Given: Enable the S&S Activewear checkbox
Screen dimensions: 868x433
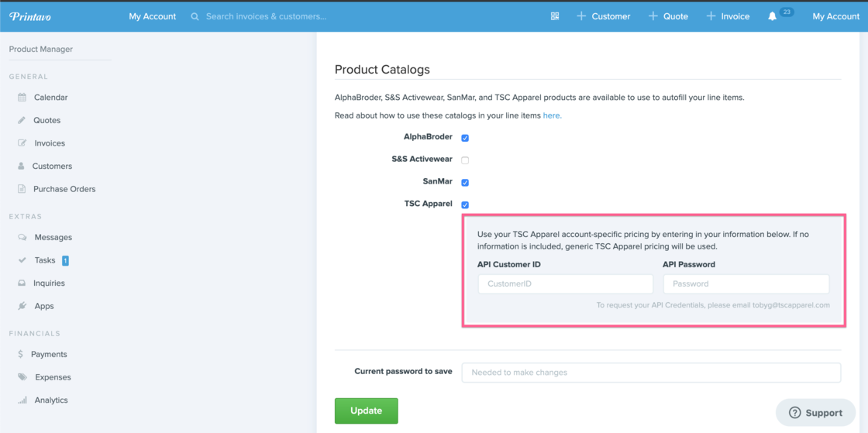Looking at the screenshot, I should (x=465, y=160).
